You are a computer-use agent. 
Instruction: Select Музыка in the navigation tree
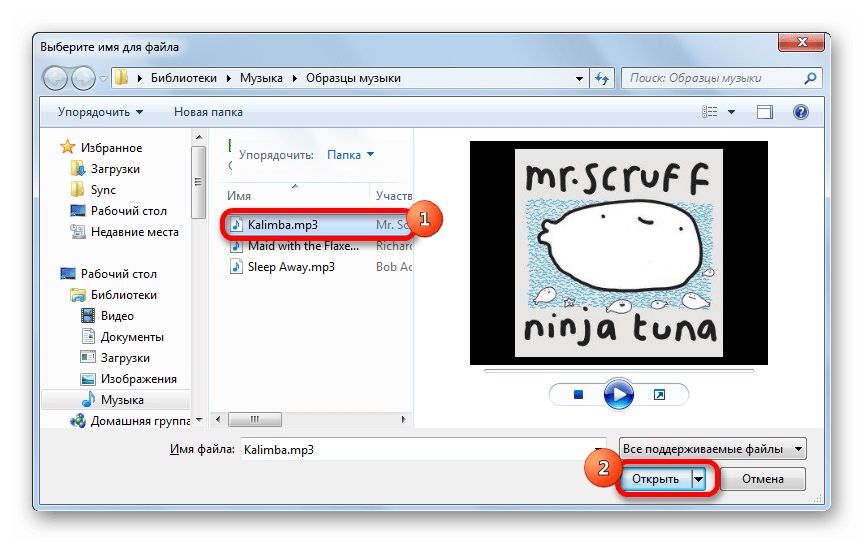click(122, 400)
